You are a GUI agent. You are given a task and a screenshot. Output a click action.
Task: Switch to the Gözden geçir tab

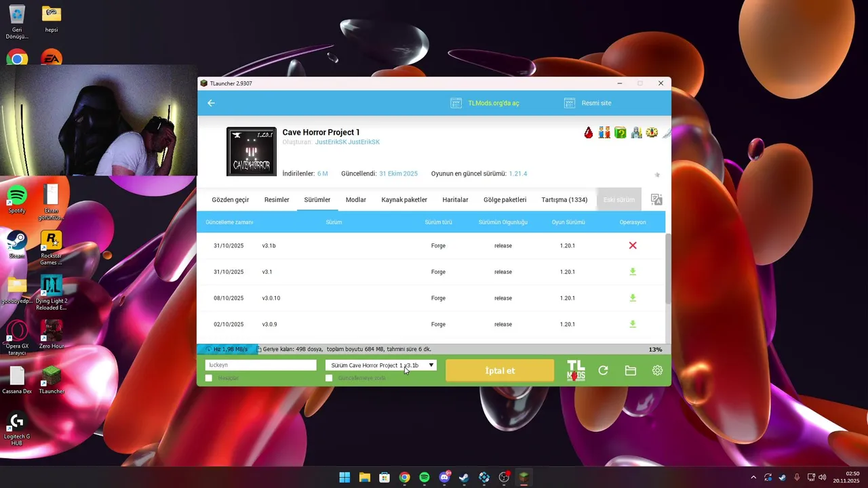click(231, 200)
